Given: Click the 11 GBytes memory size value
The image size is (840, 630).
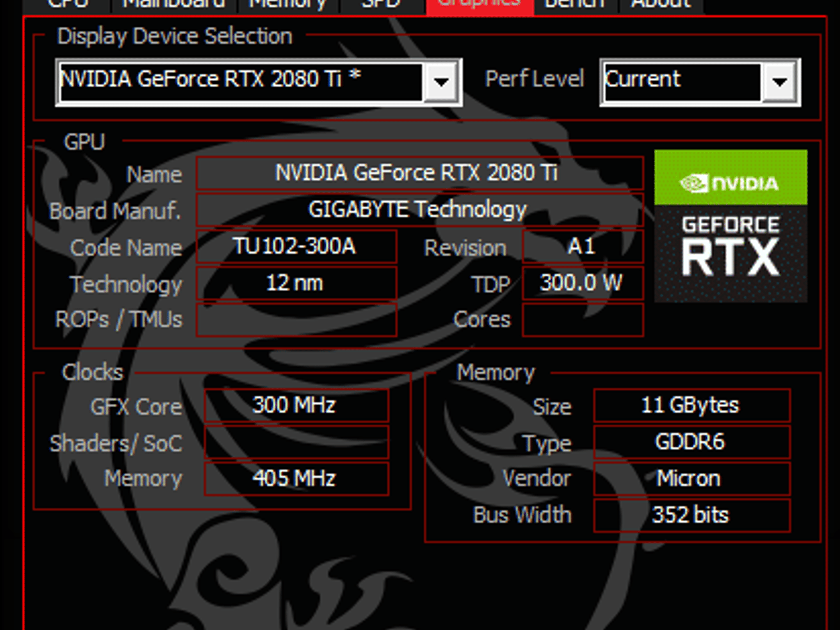Looking at the screenshot, I should (x=692, y=405).
